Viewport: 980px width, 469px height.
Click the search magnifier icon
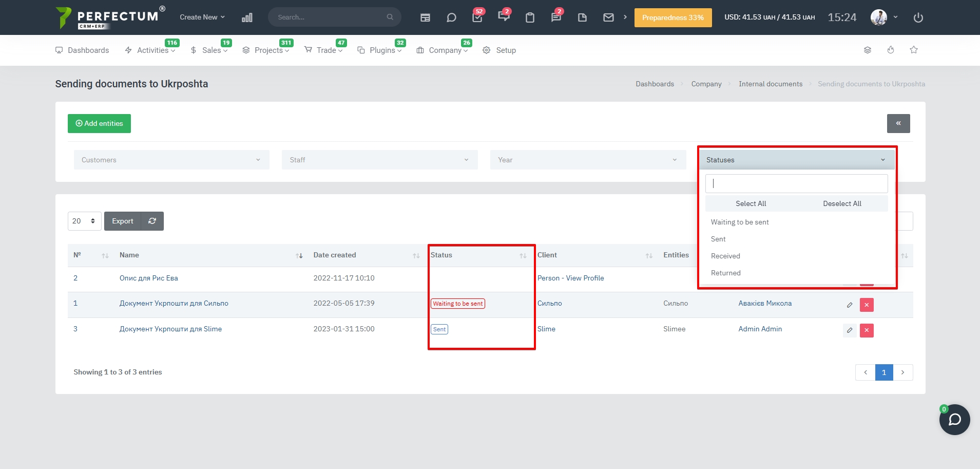[x=390, y=17]
